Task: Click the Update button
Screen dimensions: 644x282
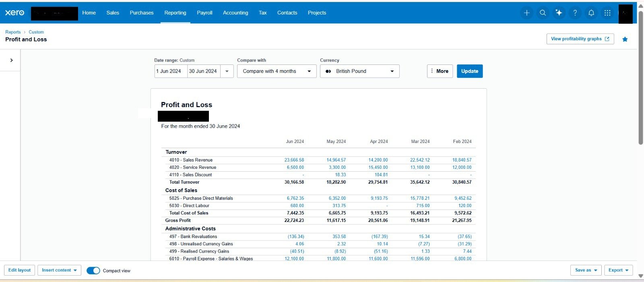Action: tap(470, 71)
